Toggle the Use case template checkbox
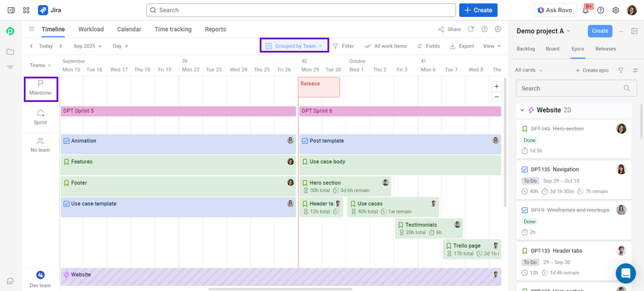 [66, 203]
